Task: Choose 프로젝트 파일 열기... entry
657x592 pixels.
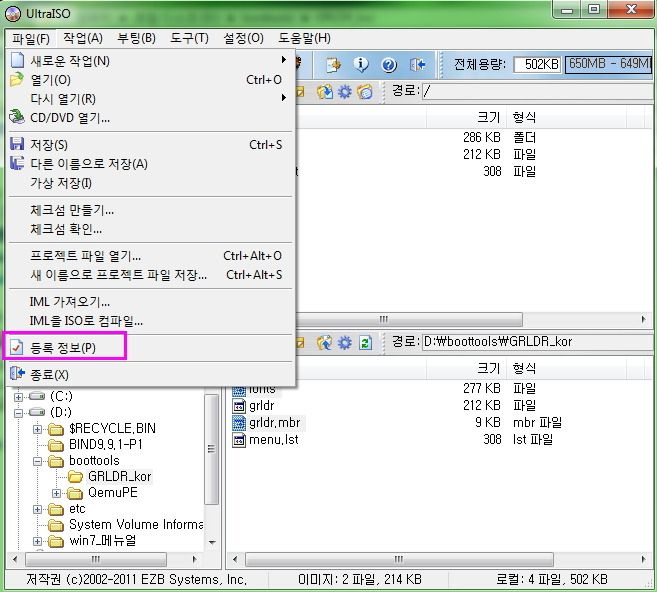Action: tap(151, 256)
